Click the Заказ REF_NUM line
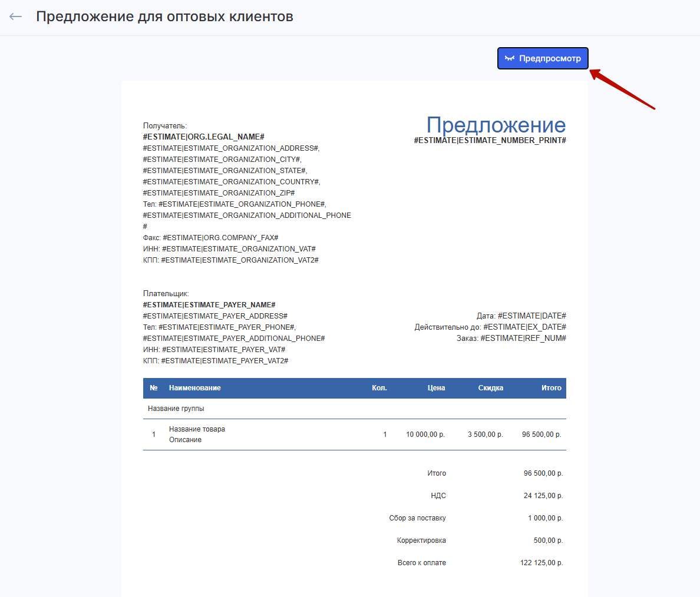 pos(511,339)
